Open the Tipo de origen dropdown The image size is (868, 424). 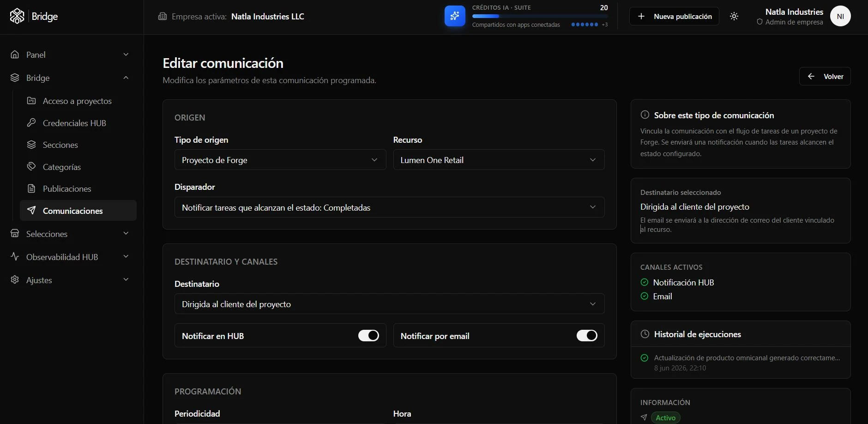280,160
